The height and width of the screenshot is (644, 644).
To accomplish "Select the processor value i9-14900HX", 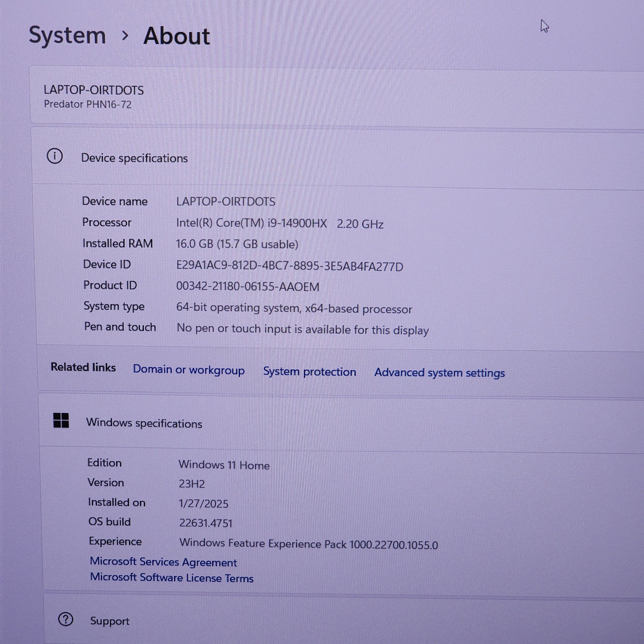I will pos(280,223).
